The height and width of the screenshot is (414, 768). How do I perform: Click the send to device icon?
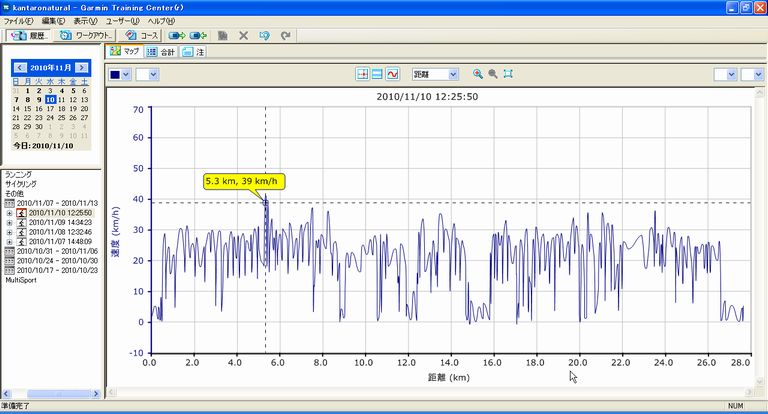click(x=177, y=35)
